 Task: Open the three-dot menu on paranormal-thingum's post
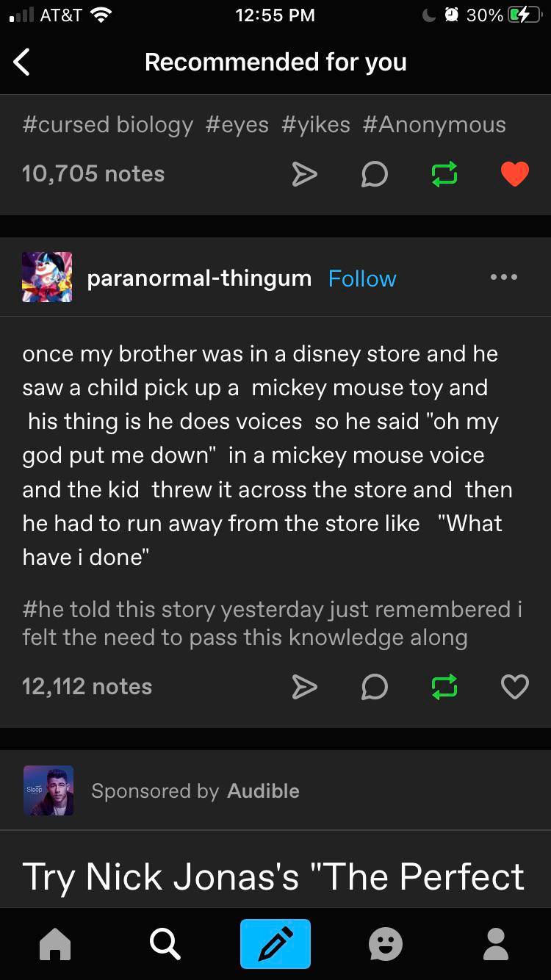504,277
